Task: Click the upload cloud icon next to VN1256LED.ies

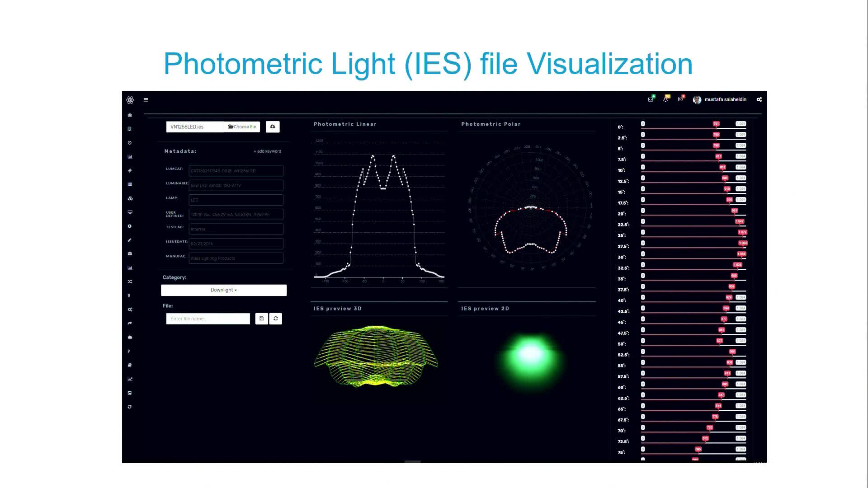Action: [x=273, y=127]
